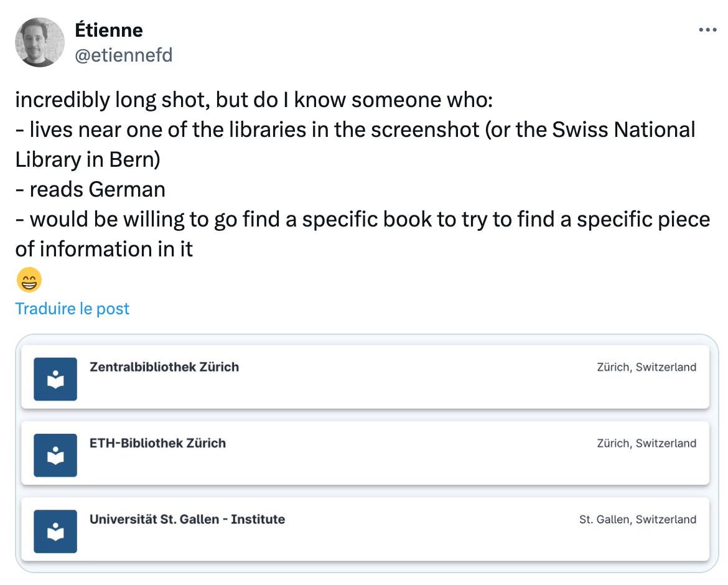Click the location label in the ETH-Bibliothek row
Viewport: 728px width, 585px height.
pyautogui.click(x=646, y=443)
